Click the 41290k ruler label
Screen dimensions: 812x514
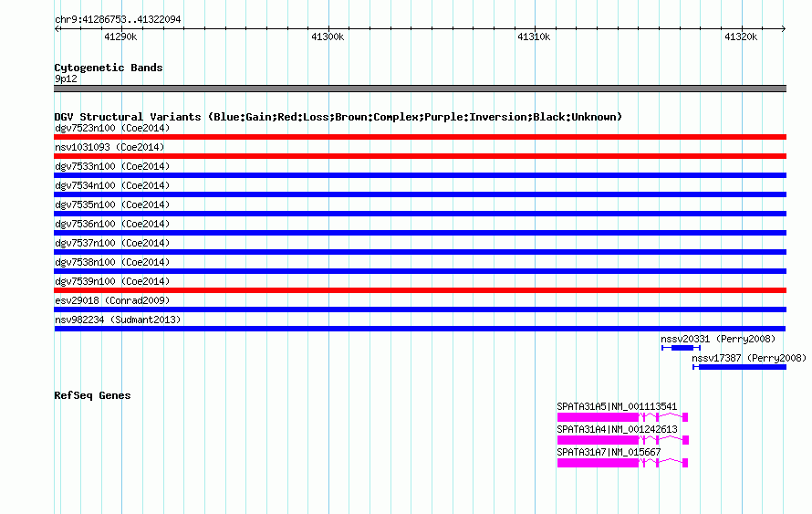(120, 37)
